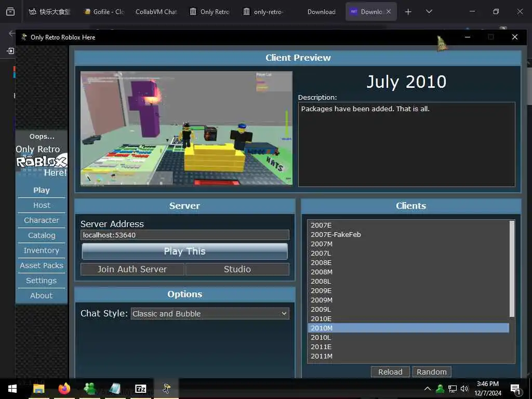Switch to CollabVM Chat browser tab
The width and height of the screenshot is (532, 399).
point(156,11)
